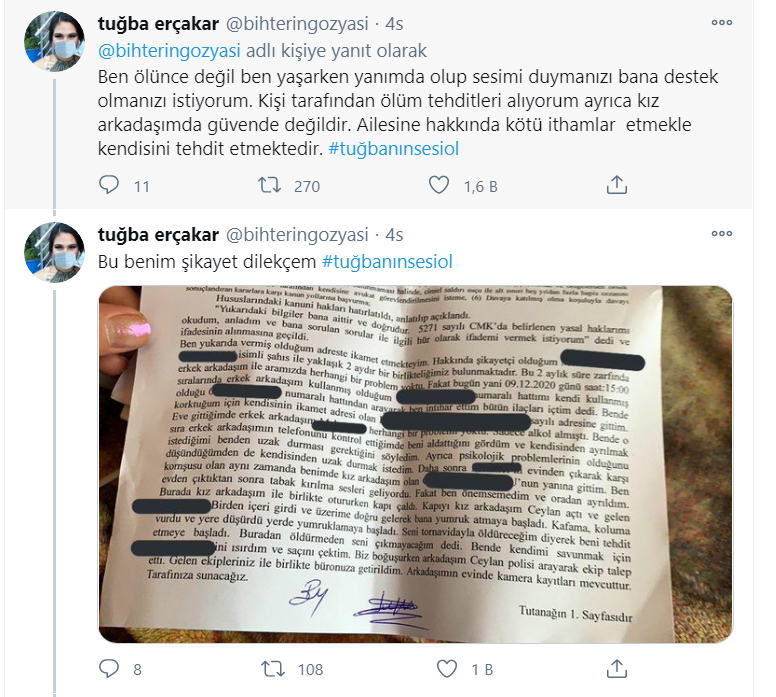Retweet the second tweet with 108 retweets
Screen dimensions: 776x697
[273, 669]
